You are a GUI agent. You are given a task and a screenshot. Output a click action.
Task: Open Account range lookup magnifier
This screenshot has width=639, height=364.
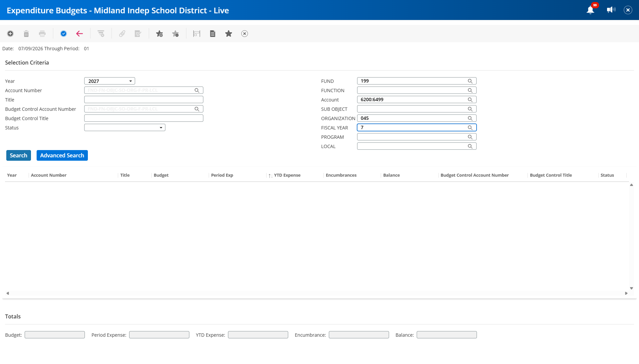pyautogui.click(x=470, y=100)
